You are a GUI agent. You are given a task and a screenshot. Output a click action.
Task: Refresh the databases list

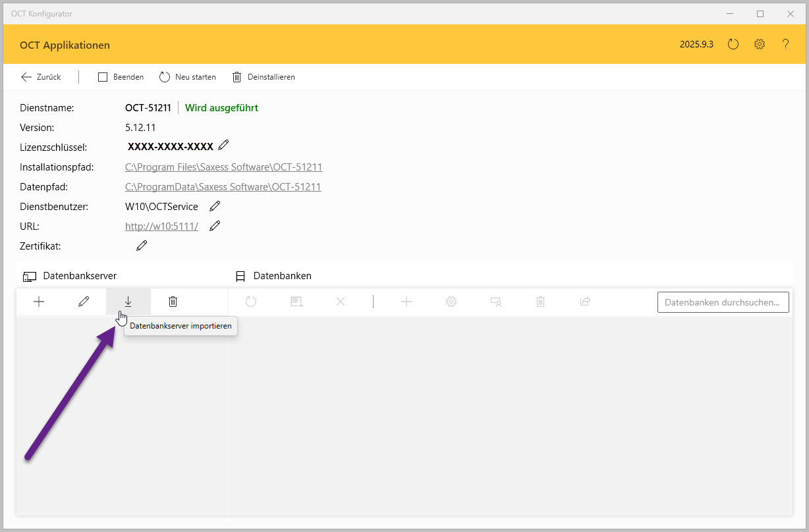click(x=251, y=302)
